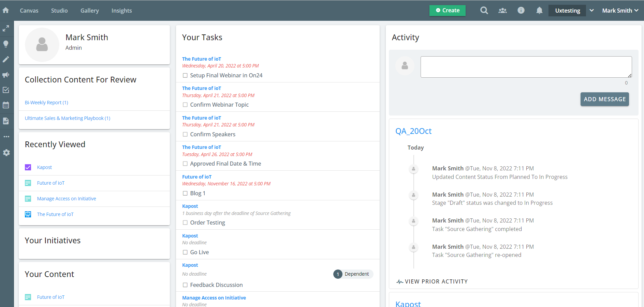Open Manage Access on Initiative in Recently Viewed
The width and height of the screenshot is (644, 307).
[x=67, y=199]
